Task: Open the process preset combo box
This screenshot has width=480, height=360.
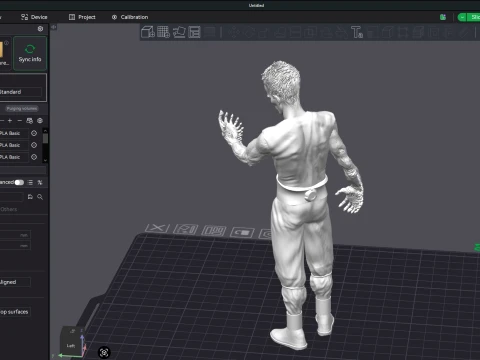Action: point(12,197)
